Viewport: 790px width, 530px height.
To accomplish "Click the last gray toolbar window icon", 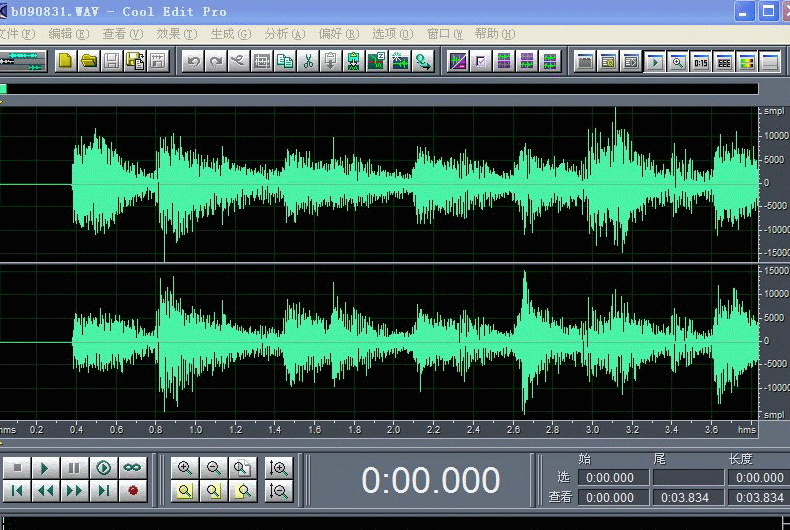I will click(770, 61).
